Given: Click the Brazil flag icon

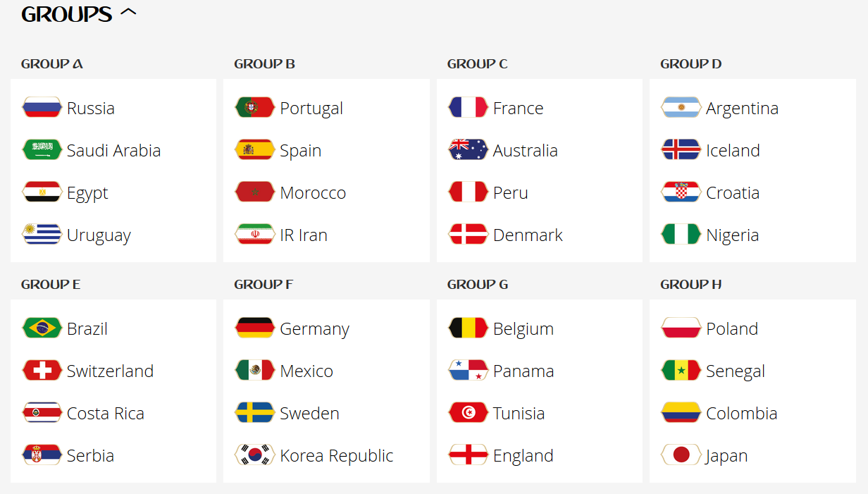Looking at the screenshot, I should click(x=42, y=328).
